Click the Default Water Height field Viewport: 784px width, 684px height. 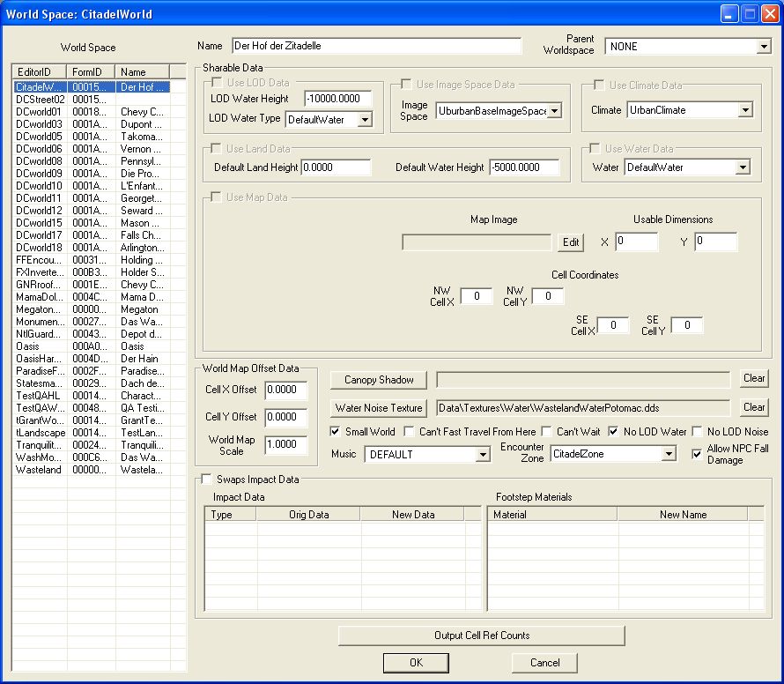524,167
